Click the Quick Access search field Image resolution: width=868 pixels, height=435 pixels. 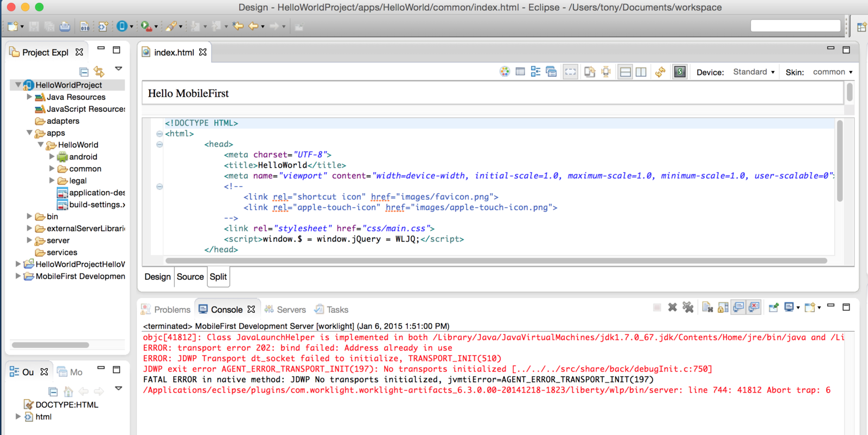point(795,26)
